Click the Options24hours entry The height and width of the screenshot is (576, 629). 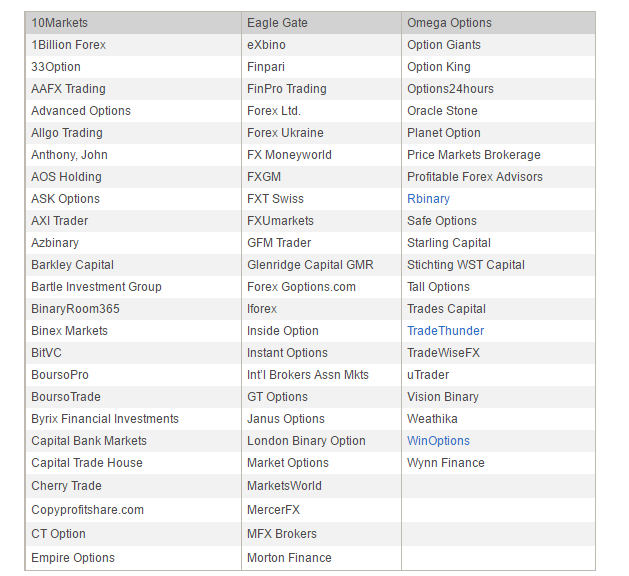coord(450,89)
